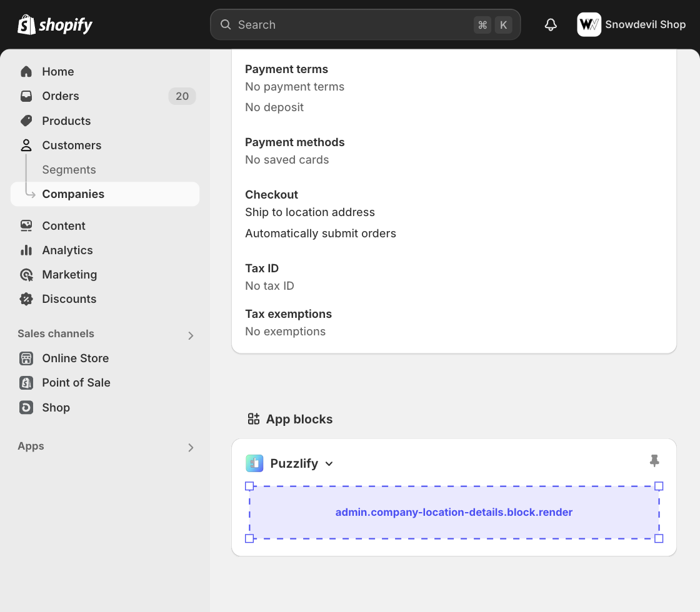Viewport: 700px width, 612px height.
Task: Select Companies in the sidebar
Action: pyautogui.click(x=73, y=194)
